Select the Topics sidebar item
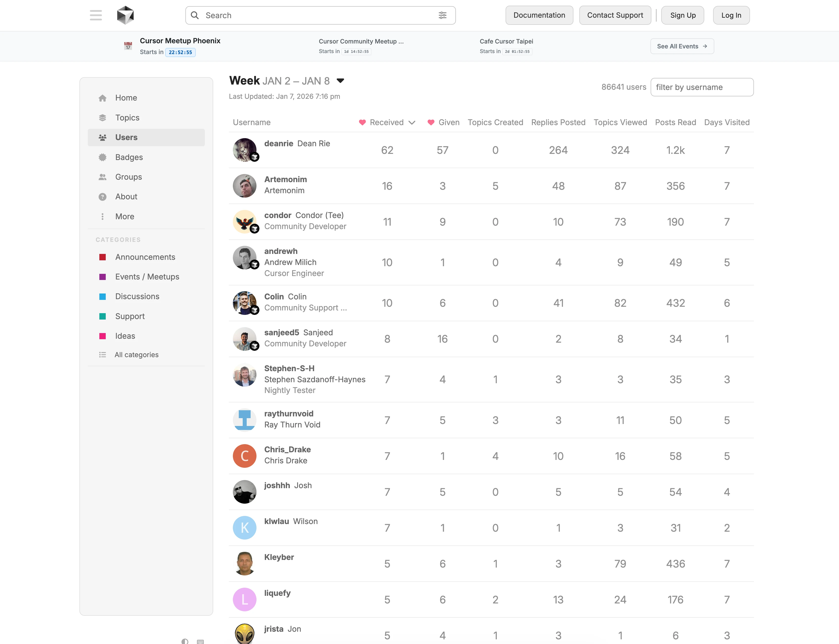 pyautogui.click(x=127, y=118)
